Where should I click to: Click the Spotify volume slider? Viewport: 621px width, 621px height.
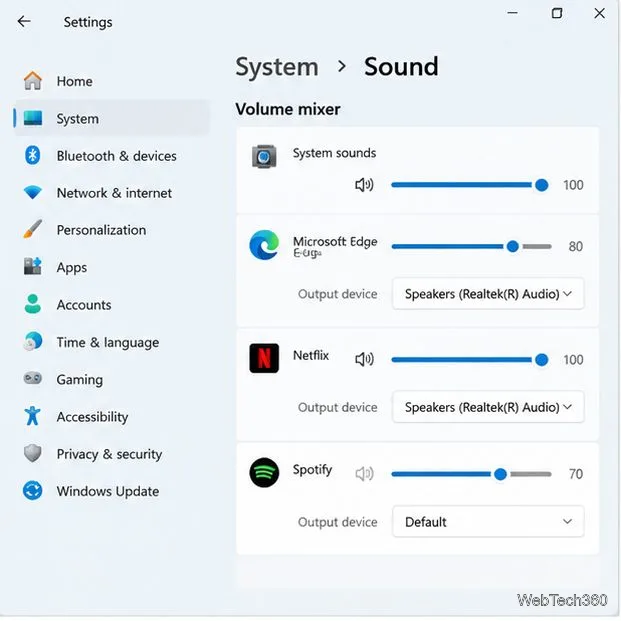(x=471, y=474)
